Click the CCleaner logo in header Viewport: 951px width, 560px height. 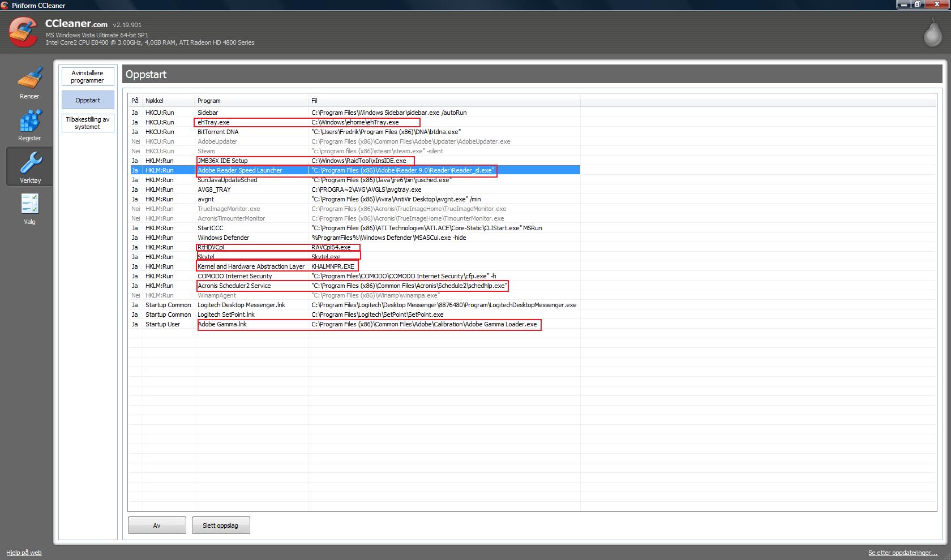point(24,32)
